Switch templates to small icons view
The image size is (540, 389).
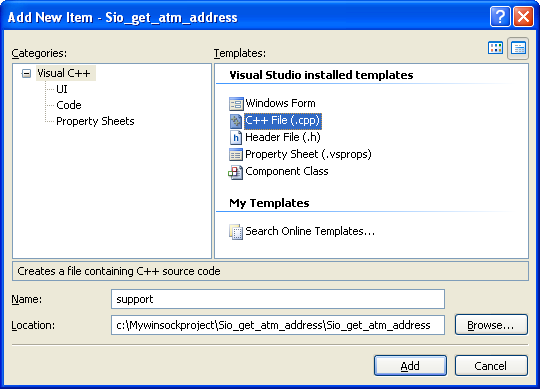518,48
